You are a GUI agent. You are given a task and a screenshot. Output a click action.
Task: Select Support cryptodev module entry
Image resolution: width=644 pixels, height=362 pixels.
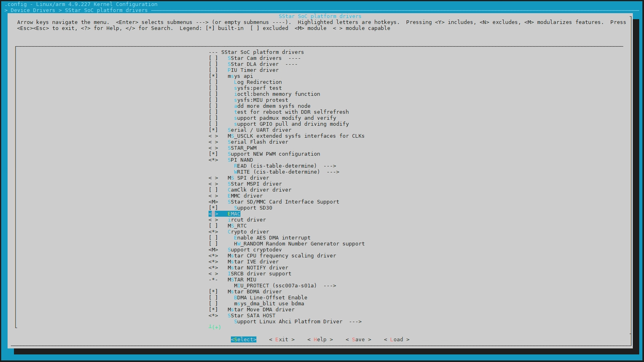coord(245,250)
